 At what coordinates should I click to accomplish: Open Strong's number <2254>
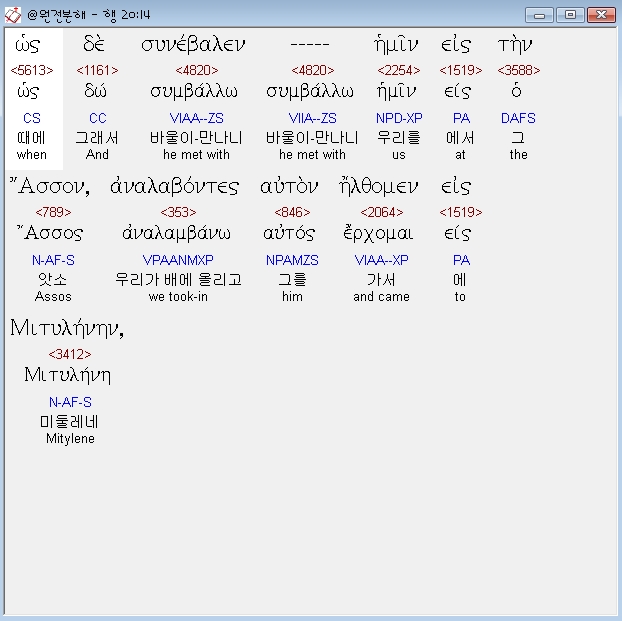point(399,70)
